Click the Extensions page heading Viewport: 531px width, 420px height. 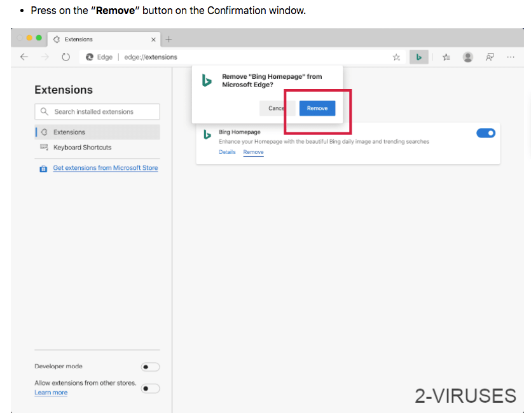[64, 90]
